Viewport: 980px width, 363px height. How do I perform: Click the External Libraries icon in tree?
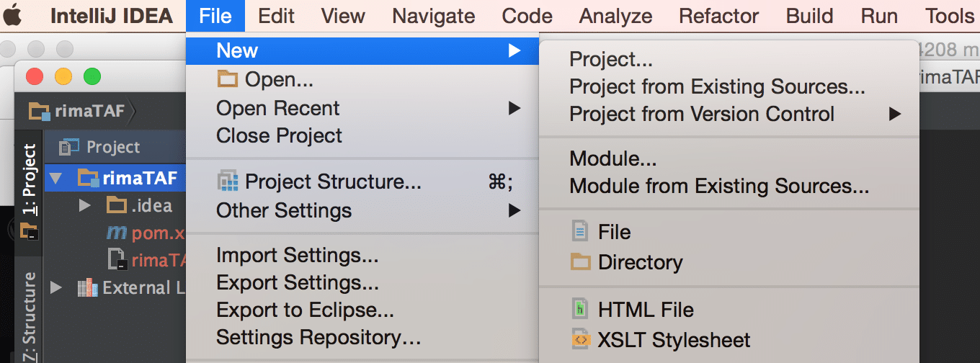[87, 288]
